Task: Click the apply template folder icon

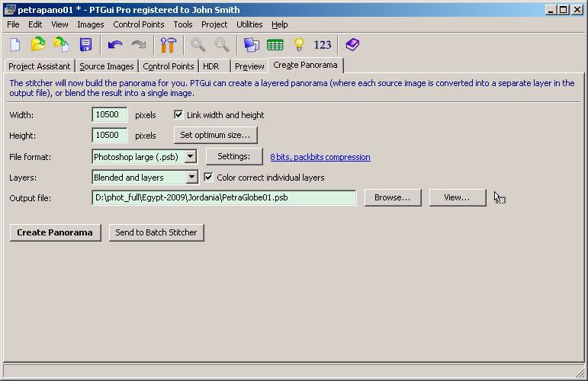Action: [62, 45]
